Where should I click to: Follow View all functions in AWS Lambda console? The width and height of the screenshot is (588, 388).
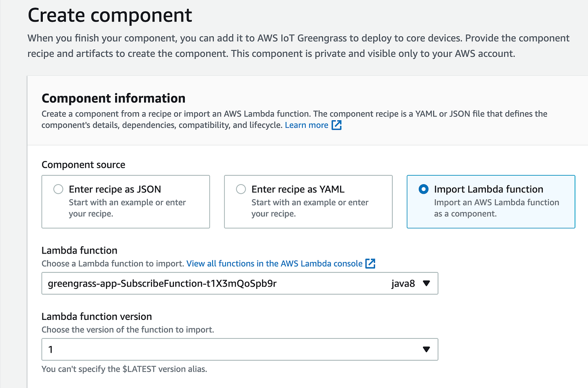click(x=274, y=264)
